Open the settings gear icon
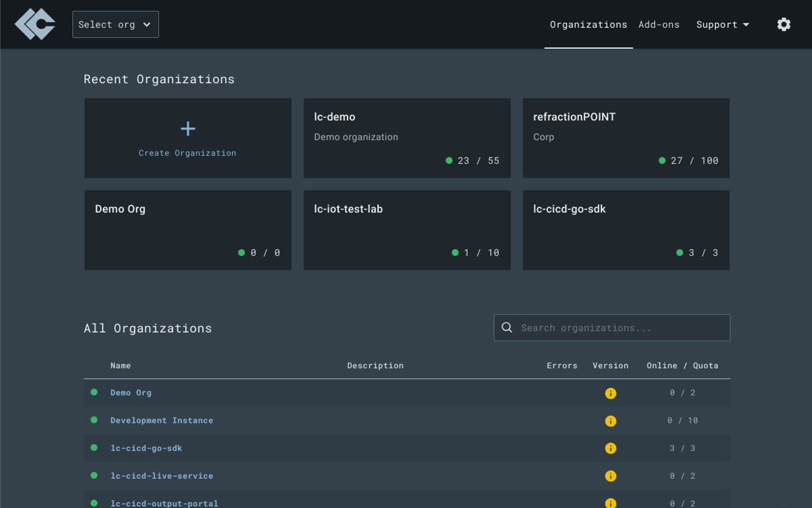 pos(784,24)
